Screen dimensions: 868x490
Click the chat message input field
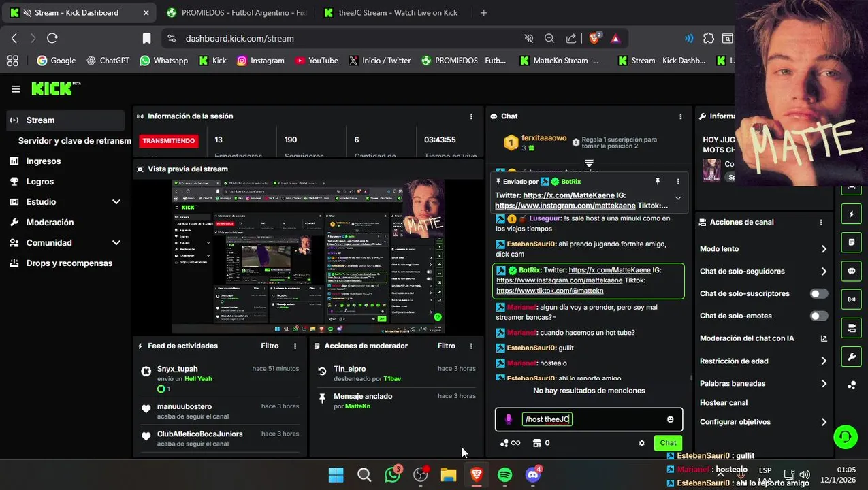coord(589,419)
